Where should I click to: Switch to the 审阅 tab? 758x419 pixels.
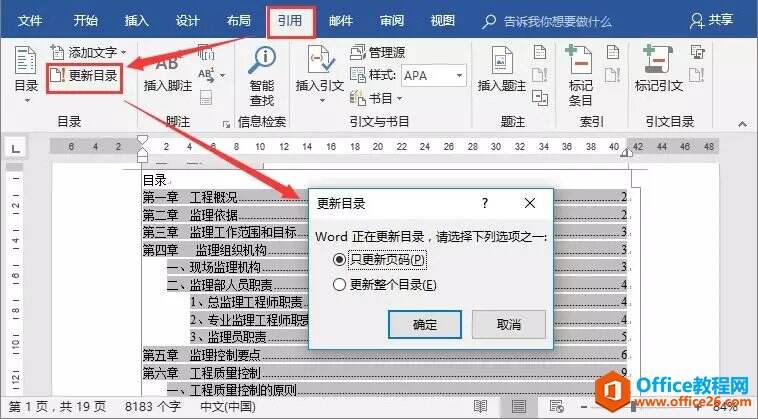[x=392, y=20]
